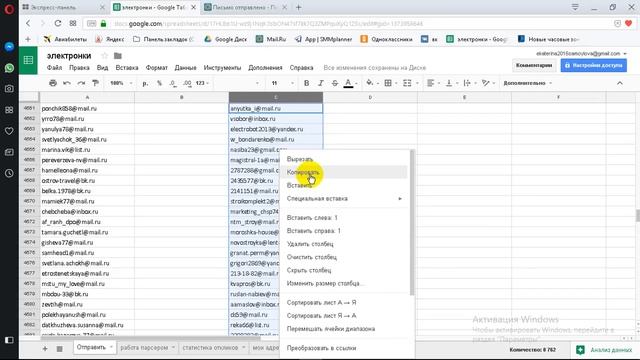
Task: Expand Дополнительно toolbar dropdown
Action: point(528,83)
